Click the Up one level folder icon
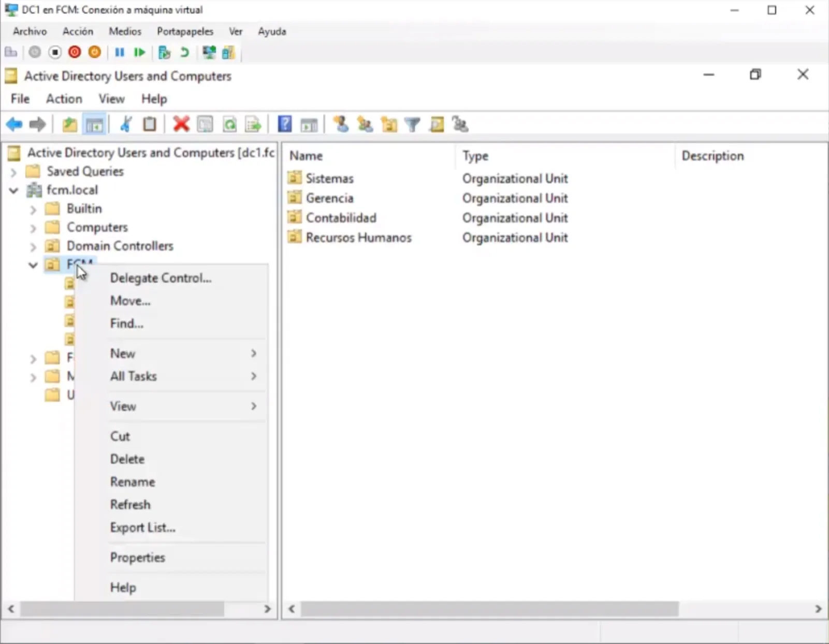This screenshot has height=644, width=829. click(69, 124)
